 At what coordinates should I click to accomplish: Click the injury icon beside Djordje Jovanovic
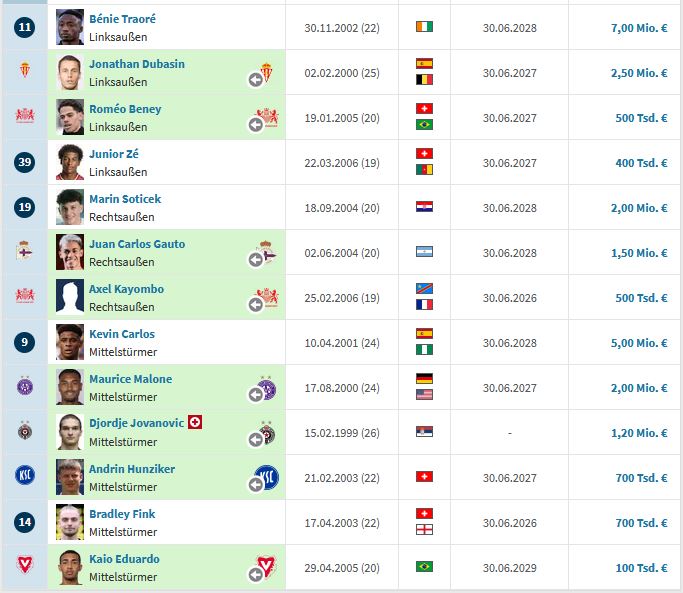pos(195,423)
